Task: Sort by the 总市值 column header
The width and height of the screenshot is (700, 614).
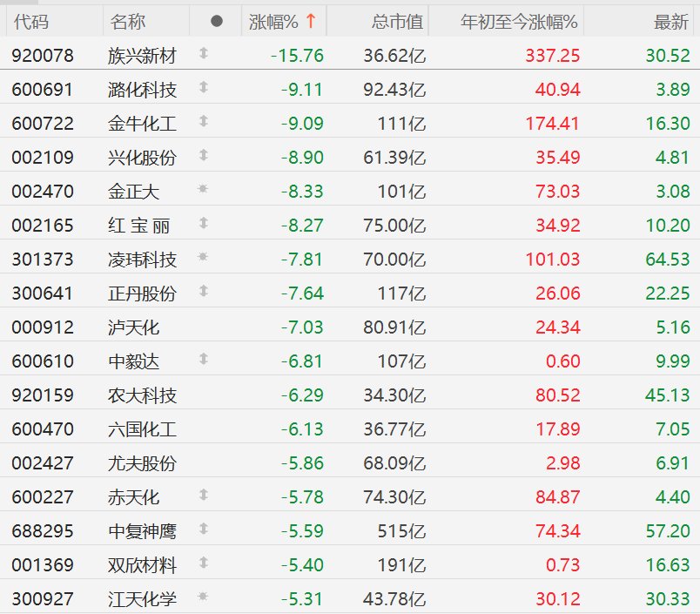Action: pos(397,22)
